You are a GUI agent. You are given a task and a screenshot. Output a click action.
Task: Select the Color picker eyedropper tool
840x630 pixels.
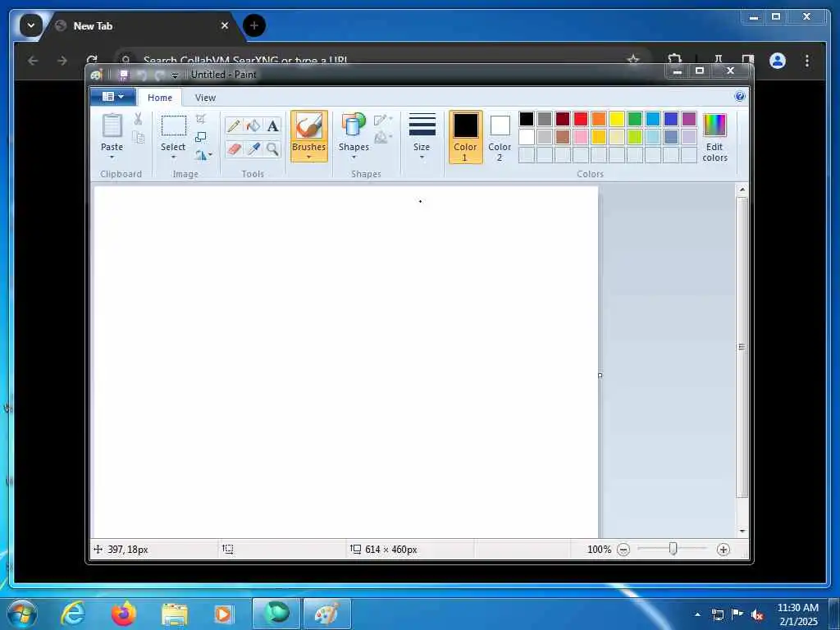253,148
